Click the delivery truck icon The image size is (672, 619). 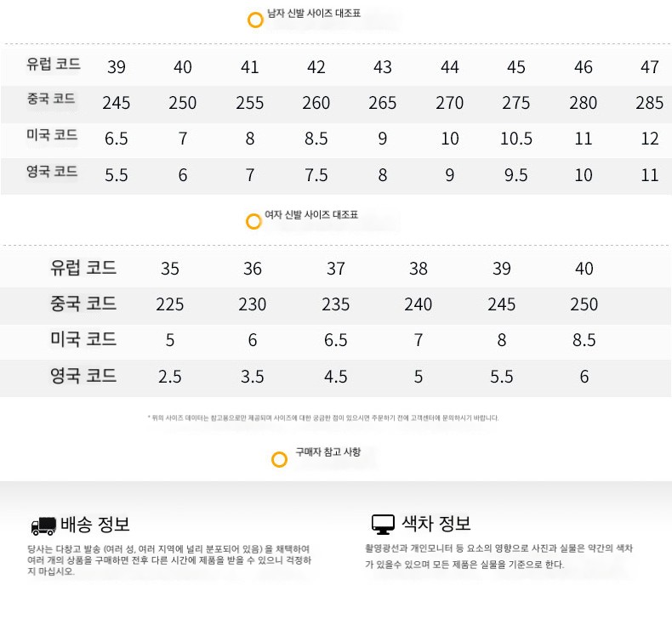pos(43,525)
